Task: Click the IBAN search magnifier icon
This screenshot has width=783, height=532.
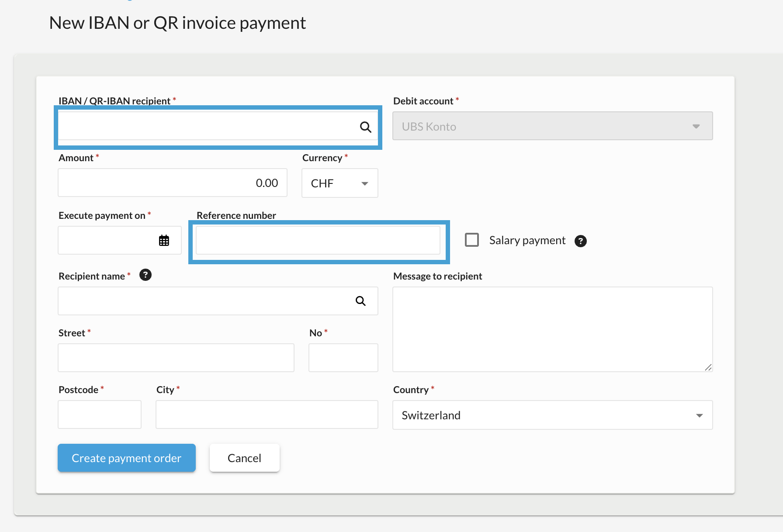Action: click(x=365, y=127)
